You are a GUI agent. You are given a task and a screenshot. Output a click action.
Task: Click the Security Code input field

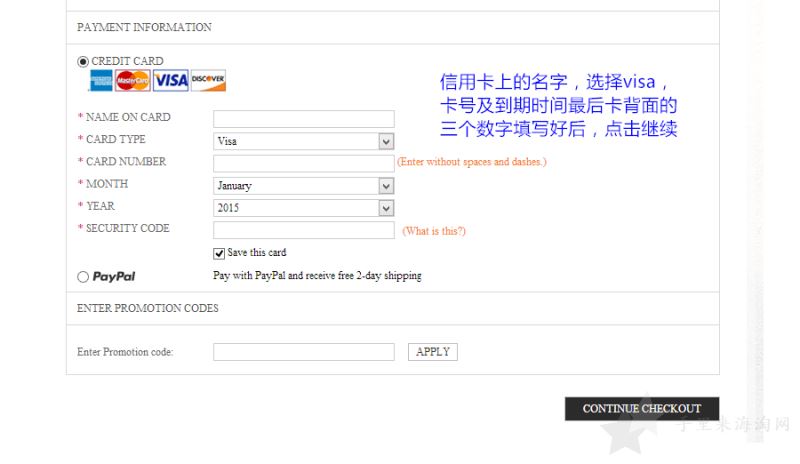tap(304, 230)
